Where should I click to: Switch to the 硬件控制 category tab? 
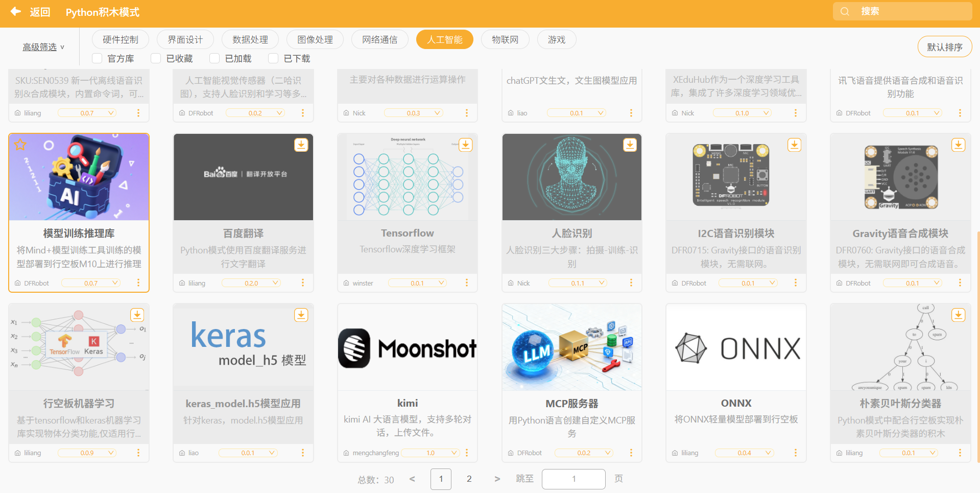click(x=121, y=40)
